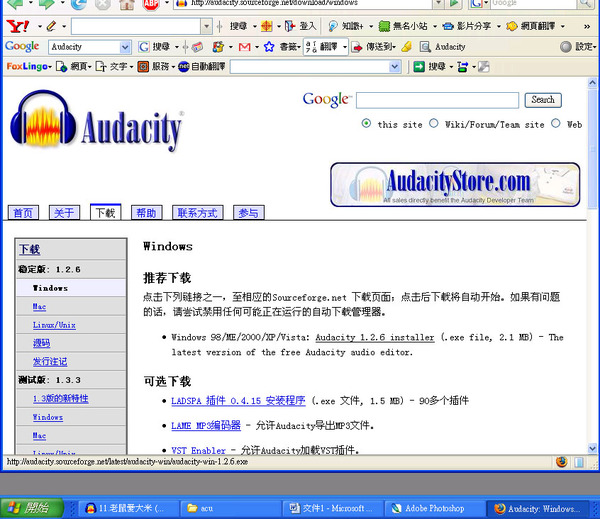This screenshot has width=600, height=519.
Task: Click FoxLingo 服務 services icon
Action: click(x=143, y=67)
